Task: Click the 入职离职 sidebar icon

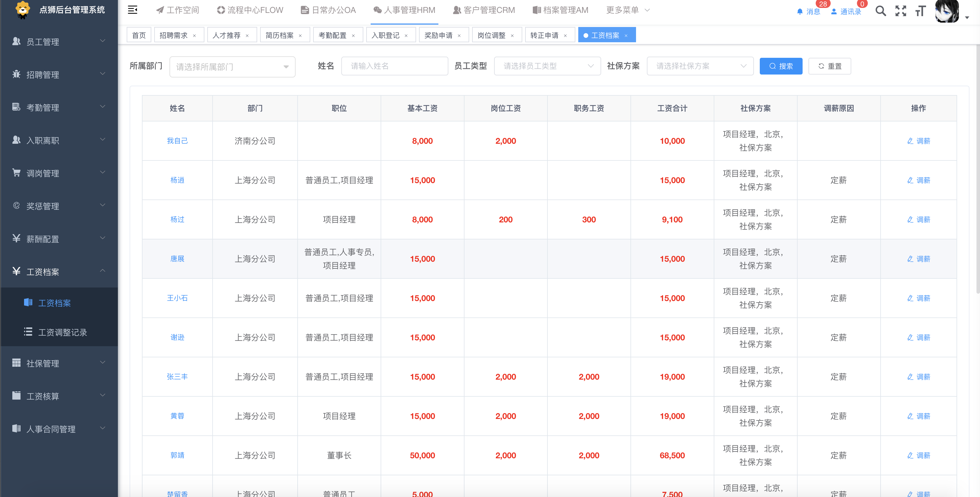Action: [x=16, y=140]
